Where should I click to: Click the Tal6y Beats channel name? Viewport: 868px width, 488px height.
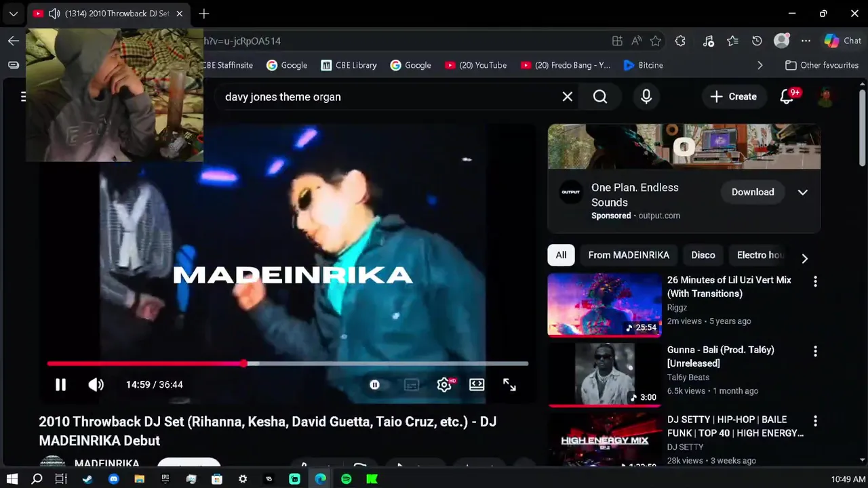pyautogui.click(x=688, y=378)
